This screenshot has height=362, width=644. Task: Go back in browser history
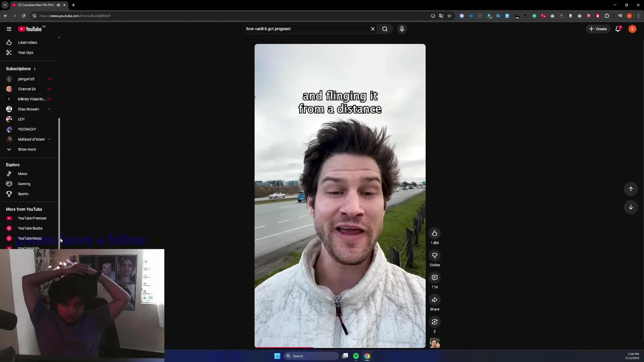[x=6, y=16]
